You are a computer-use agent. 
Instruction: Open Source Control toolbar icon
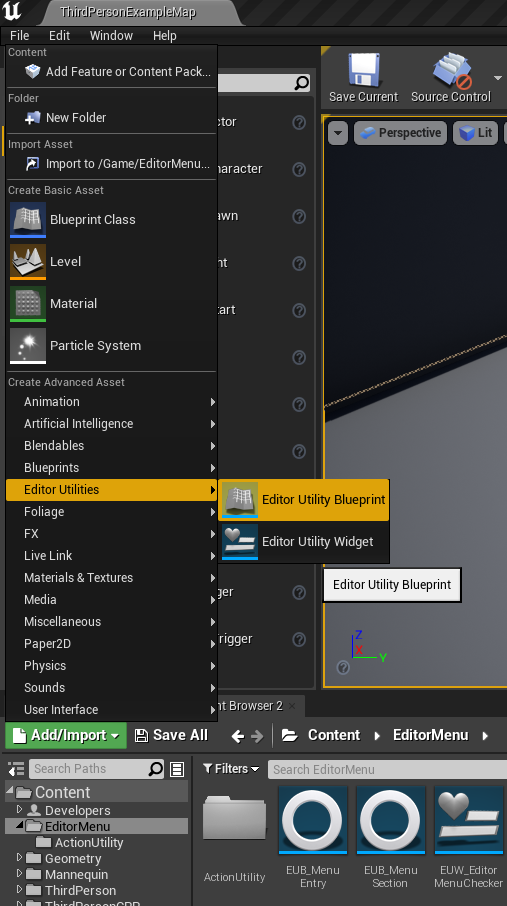click(x=451, y=70)
